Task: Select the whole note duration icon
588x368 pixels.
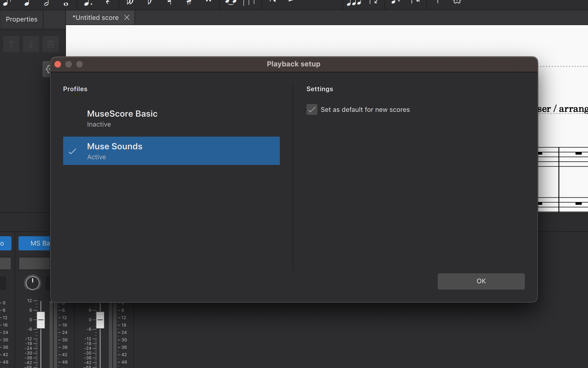Action: tap(66, 4)
